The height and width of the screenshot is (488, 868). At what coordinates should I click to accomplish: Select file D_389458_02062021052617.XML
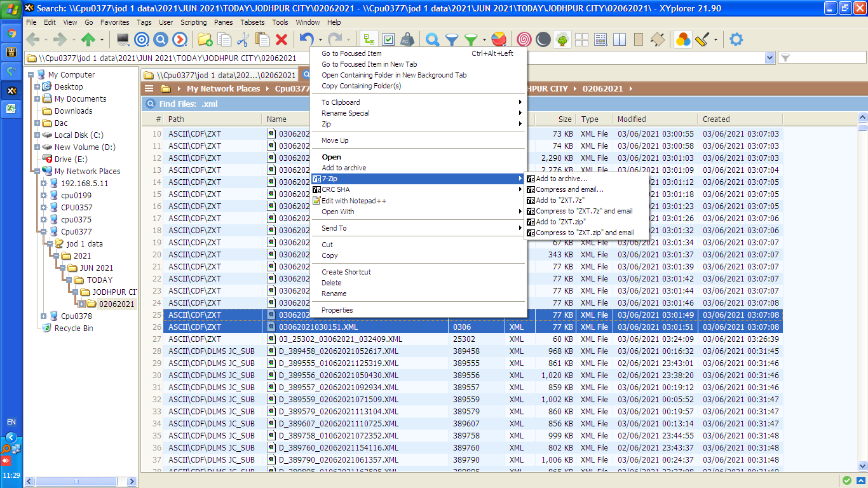click(339, 351)
